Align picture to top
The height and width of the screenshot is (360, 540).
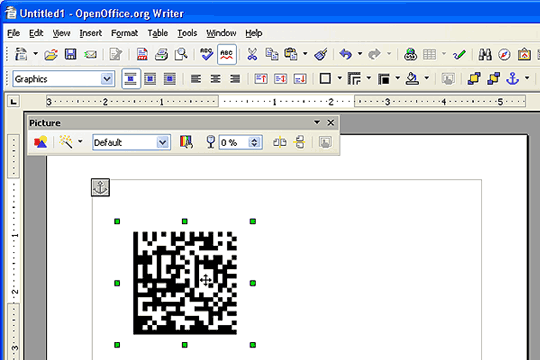click(261, 79)
